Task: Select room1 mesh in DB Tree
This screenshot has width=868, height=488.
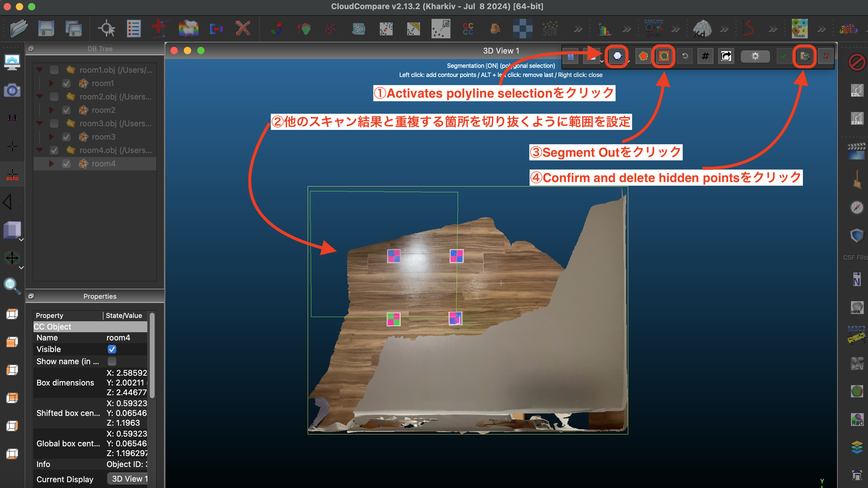Action: coord(103,84)
